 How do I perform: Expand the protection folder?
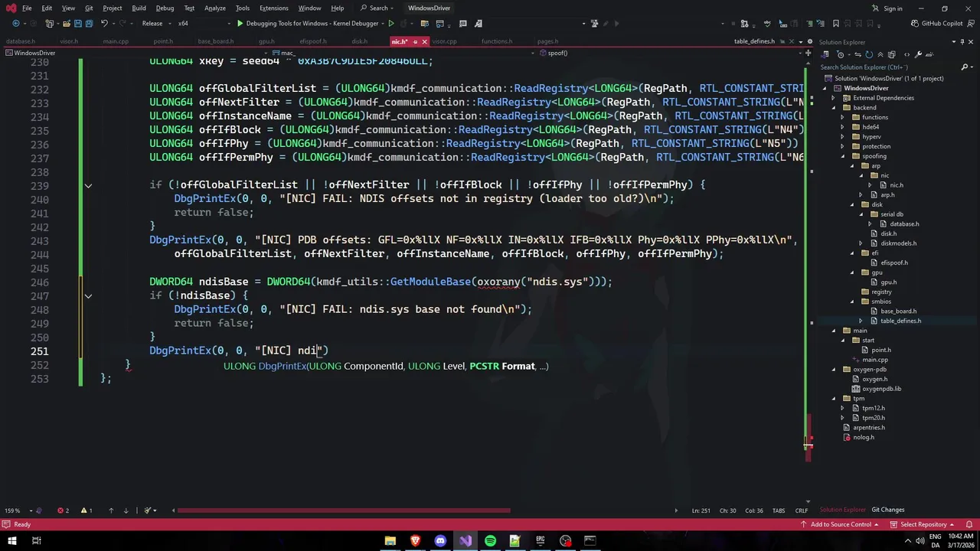point(844,146)
